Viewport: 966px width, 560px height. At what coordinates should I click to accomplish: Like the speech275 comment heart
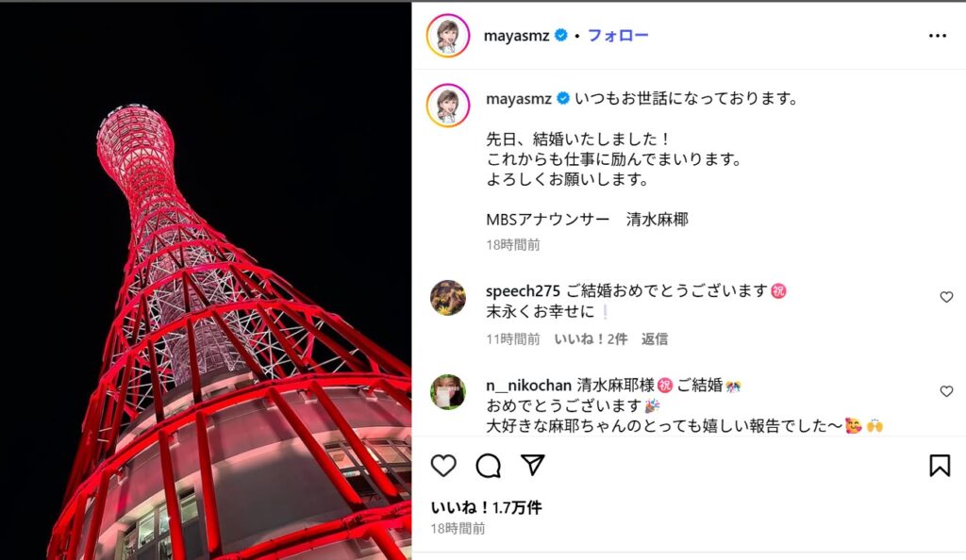[946, 297]
